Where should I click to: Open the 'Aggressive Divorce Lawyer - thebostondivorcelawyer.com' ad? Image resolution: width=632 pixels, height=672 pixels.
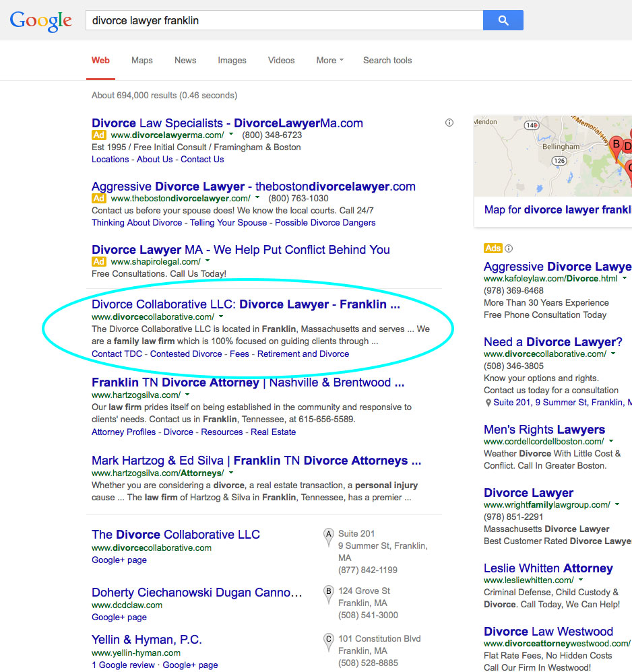[x=253, y=187]
